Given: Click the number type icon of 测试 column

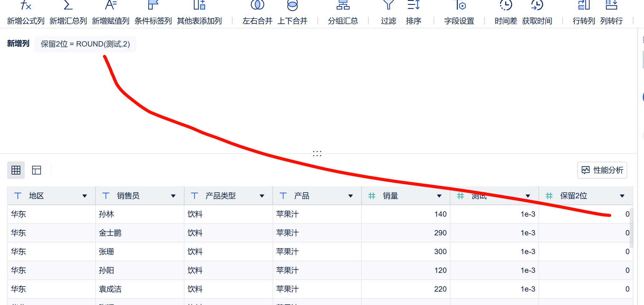Looking at the screenshot, I should click(460, 196).
